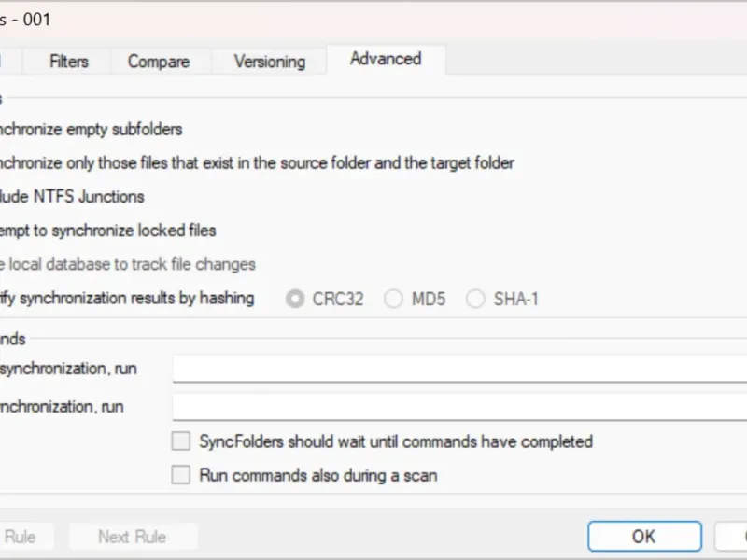
Task: Toggle verify synchronization results by hashing label
Action: 127,299
